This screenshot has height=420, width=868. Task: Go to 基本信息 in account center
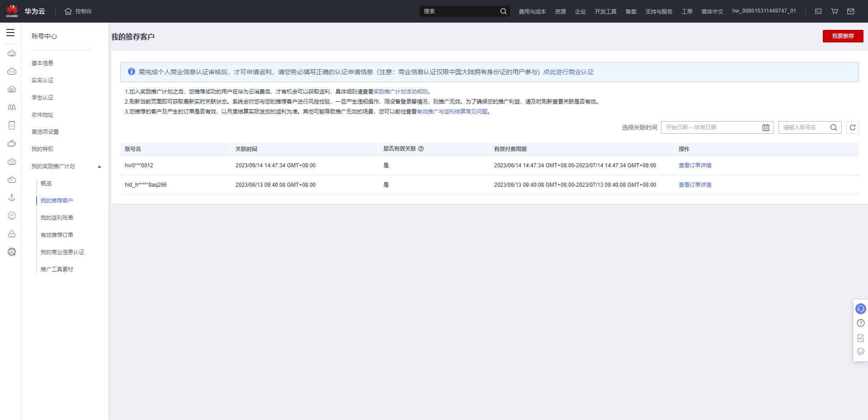pos(42,63)
